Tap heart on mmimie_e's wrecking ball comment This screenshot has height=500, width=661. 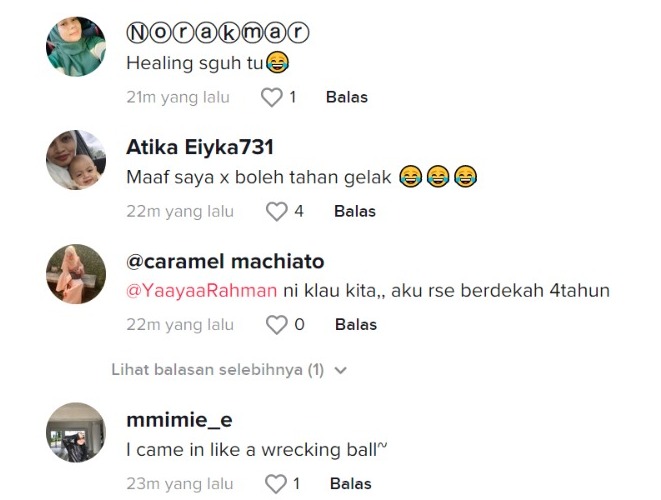pyautogui.click(x=276, y=484)
